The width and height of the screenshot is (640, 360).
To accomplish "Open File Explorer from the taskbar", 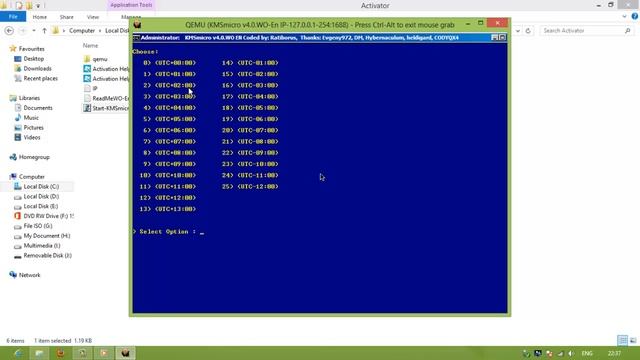I will coord(39,353).
